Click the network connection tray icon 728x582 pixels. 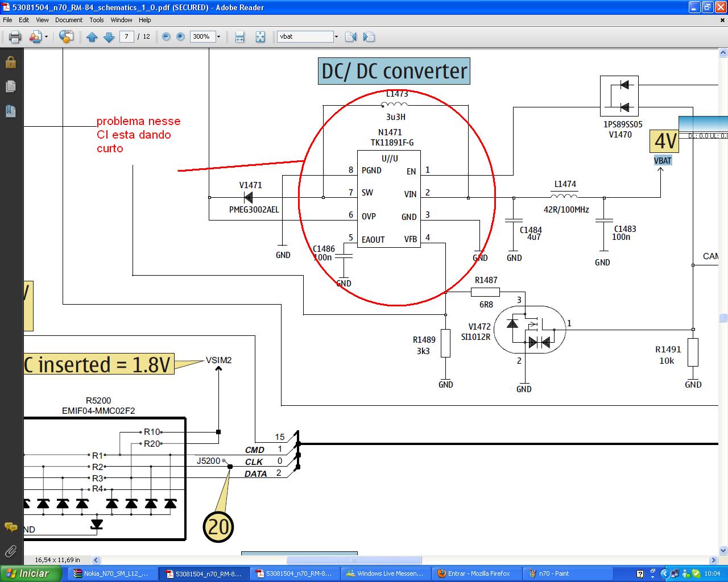[675, 573]
